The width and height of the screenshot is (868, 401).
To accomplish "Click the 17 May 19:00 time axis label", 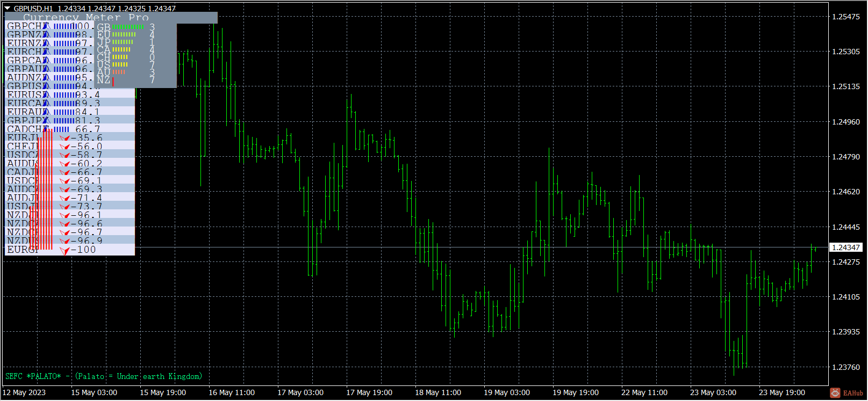I will 369,392.
